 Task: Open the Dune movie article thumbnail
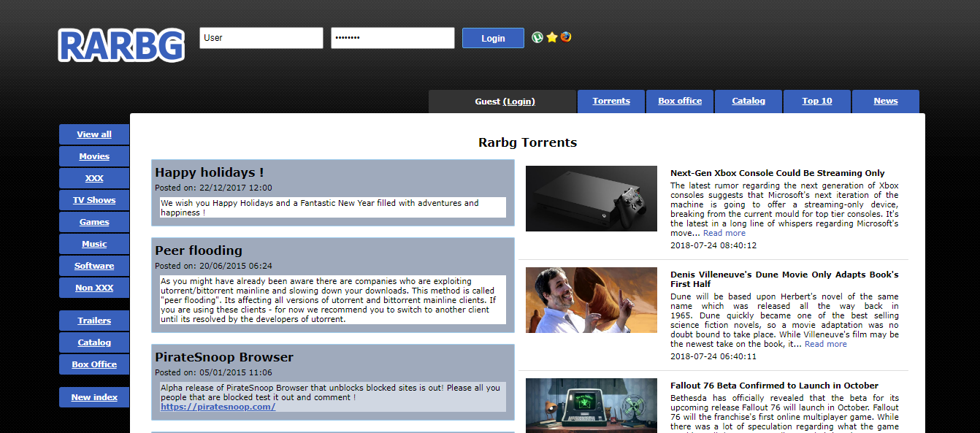[x=592, y=300]
